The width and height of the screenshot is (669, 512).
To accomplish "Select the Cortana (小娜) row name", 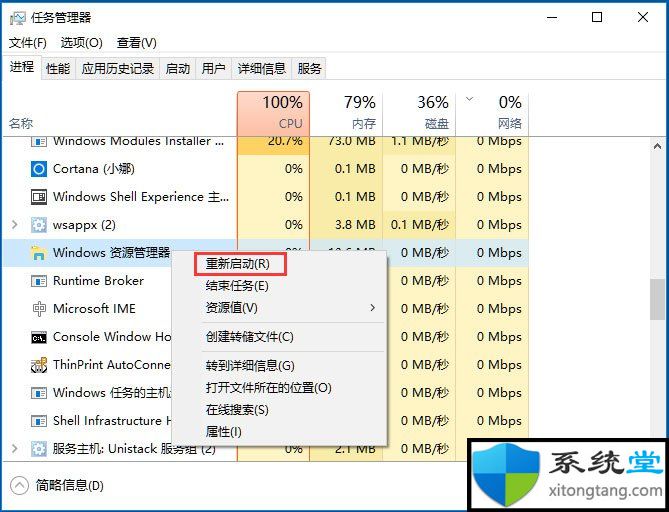I will (x=94, y=169).
